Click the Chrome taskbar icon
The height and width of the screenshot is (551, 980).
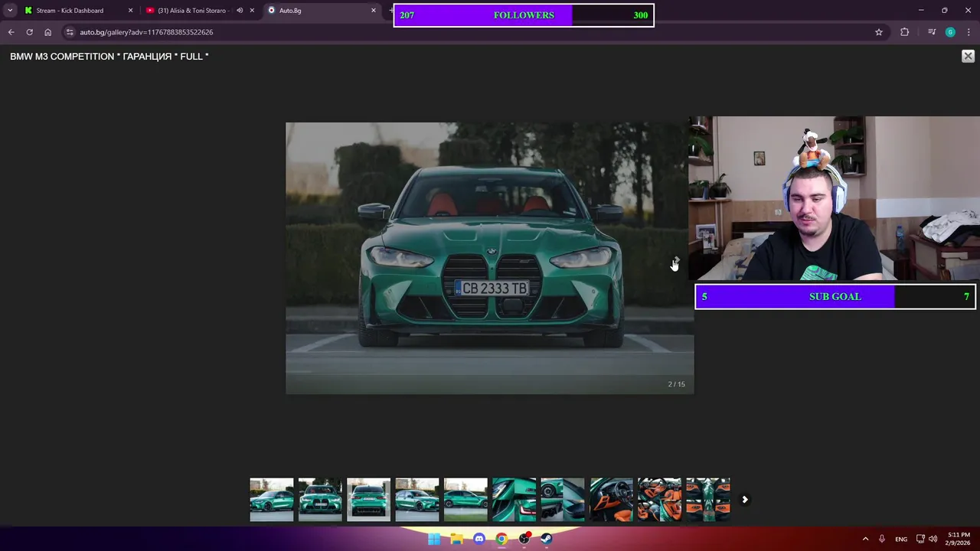[501, 539]
